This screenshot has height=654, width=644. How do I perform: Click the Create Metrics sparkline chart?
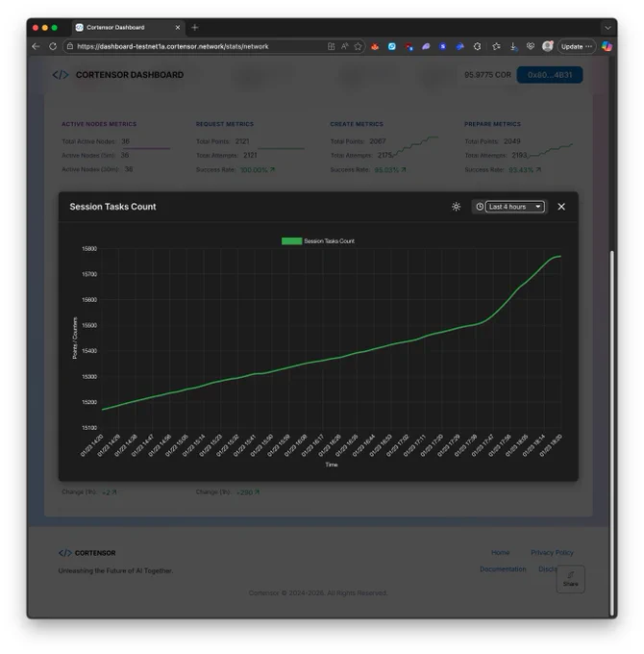[415, 146]
